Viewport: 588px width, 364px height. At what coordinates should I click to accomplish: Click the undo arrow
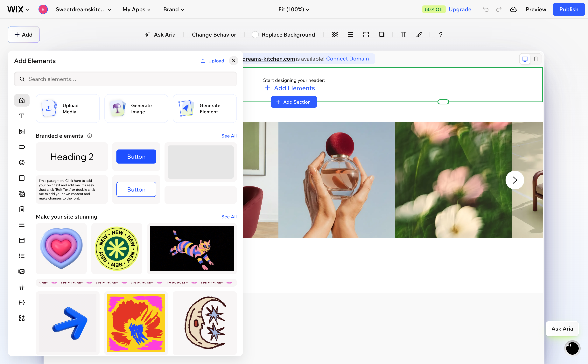pos(486,9)
